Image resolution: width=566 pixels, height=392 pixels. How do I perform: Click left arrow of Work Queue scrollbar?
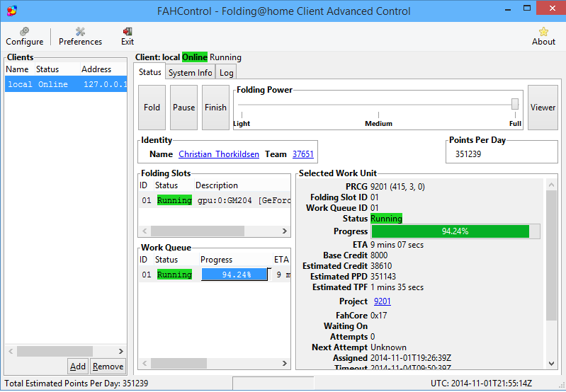tap(145, 363)
